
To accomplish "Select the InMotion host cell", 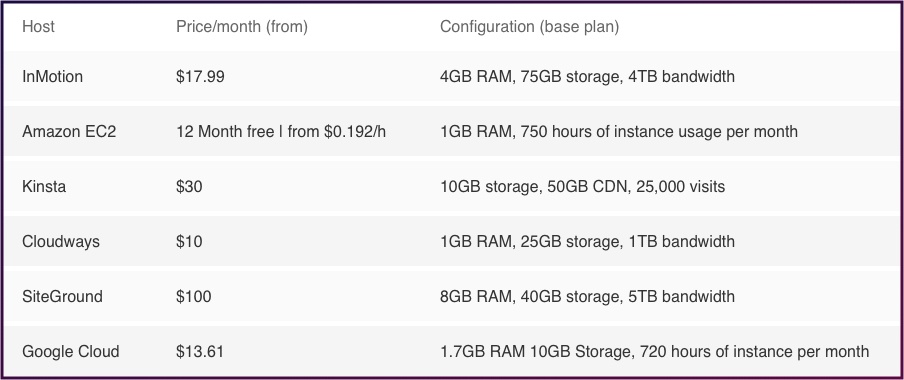I will (52, 76).
